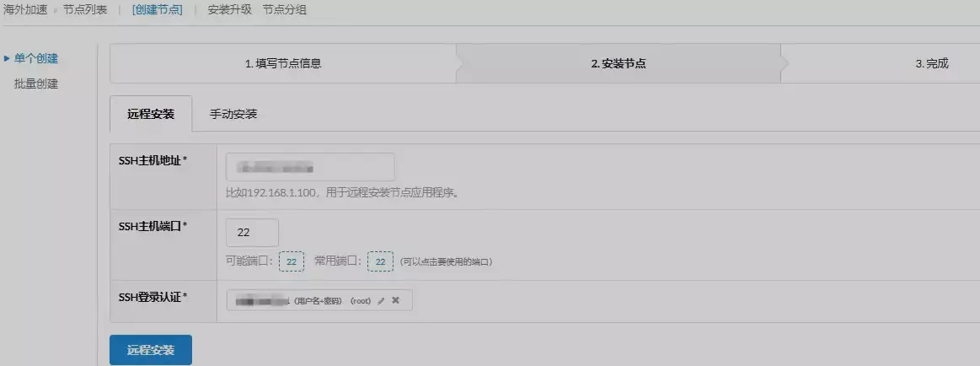
Task: Remove SSH credential with the X icon
Action: click(x=395, y=300)
